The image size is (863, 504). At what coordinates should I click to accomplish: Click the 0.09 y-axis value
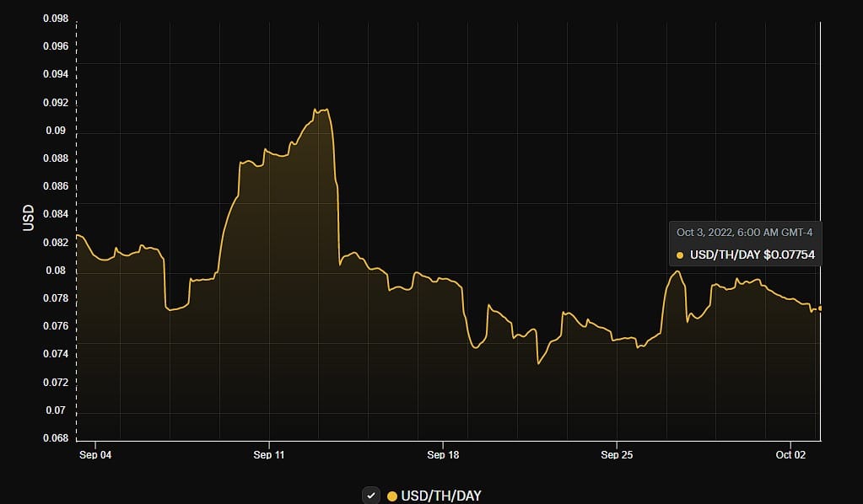56,131
